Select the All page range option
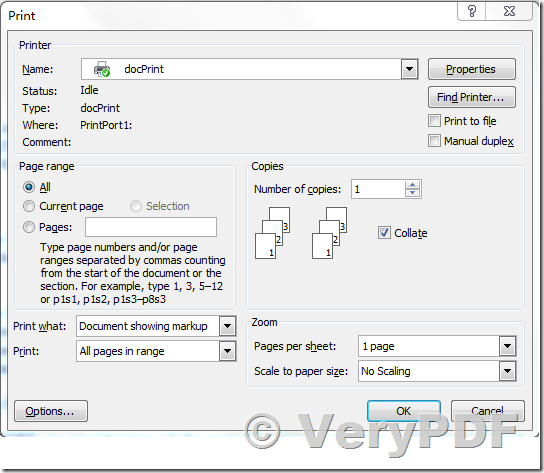544x473 pixels. point(29,187)
